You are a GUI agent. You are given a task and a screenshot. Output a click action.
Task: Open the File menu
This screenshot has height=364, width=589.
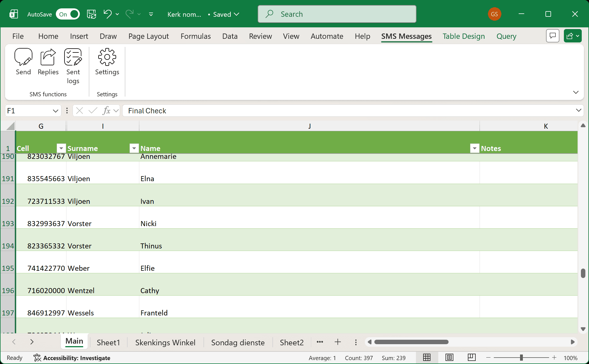click(18, 36)
